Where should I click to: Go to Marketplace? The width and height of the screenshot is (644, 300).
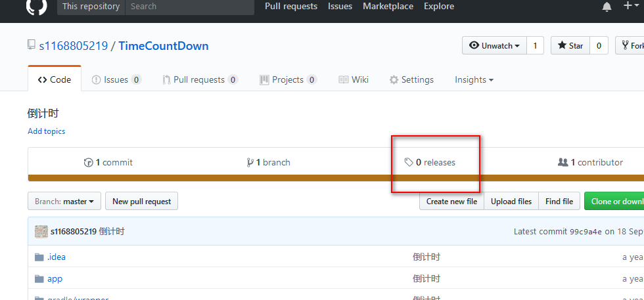tap(388, 6)
